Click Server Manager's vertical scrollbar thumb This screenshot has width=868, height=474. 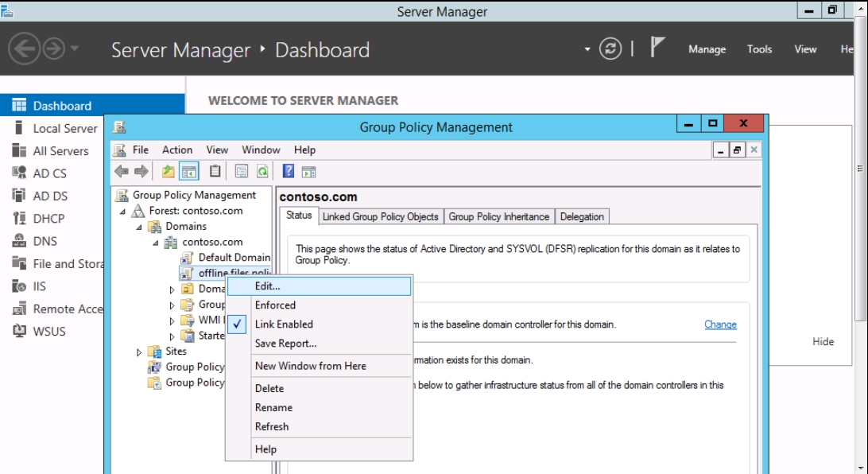[860, 169]
